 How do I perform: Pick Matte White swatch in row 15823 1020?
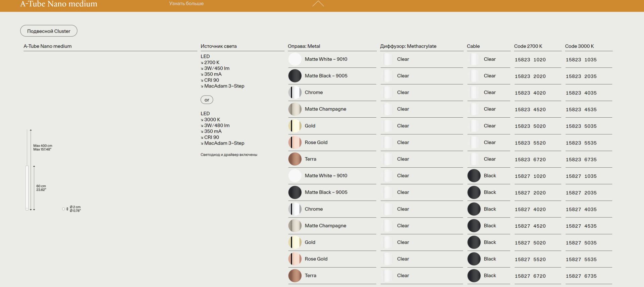tap(295, 59)
